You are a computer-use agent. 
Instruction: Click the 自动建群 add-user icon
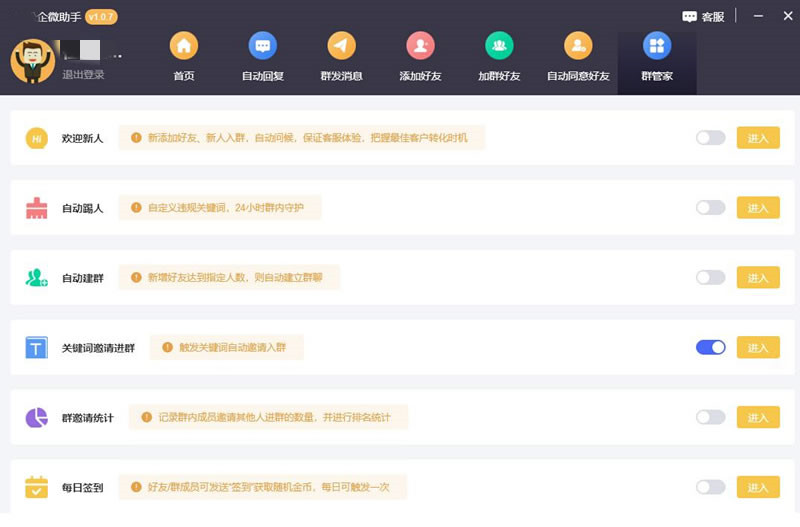[x=37, y=278]
